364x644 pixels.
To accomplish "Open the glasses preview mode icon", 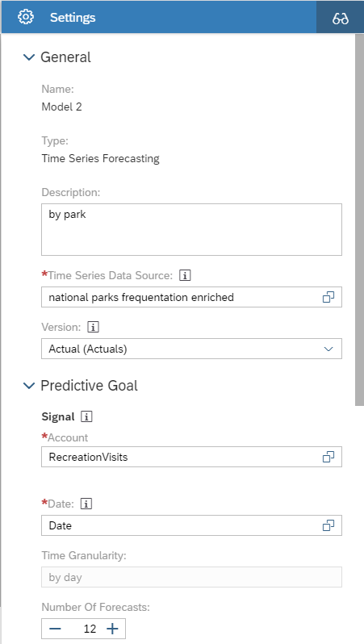I will point(340,17).
